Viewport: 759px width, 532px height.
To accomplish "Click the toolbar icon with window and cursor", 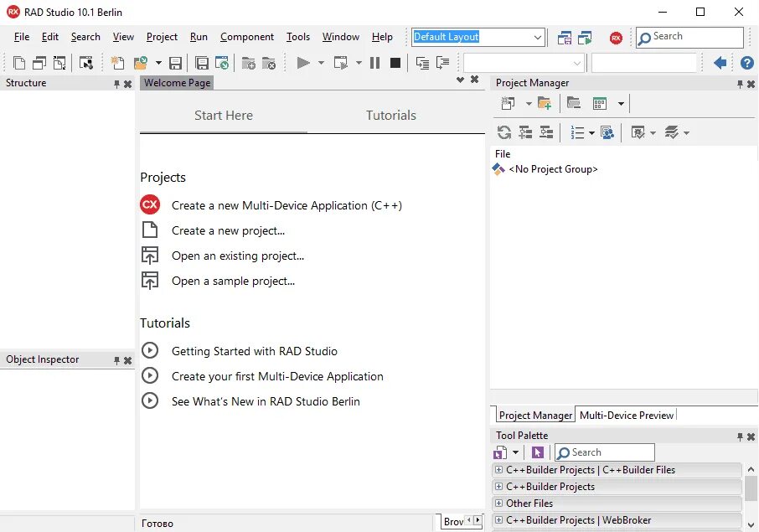I will pyautogui.click(x=86, y=63).
